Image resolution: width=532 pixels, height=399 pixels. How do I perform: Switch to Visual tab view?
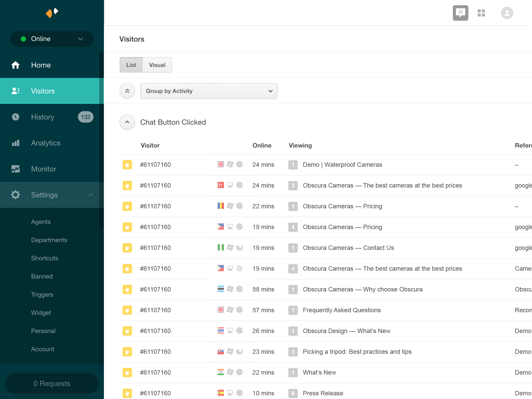pyautogui.click(x=157, y=64)
